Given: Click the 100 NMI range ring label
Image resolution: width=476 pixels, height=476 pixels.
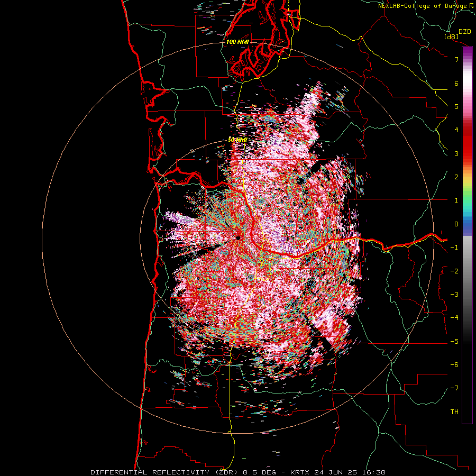Looking at the screenshot, I should (x=237, y=42).
